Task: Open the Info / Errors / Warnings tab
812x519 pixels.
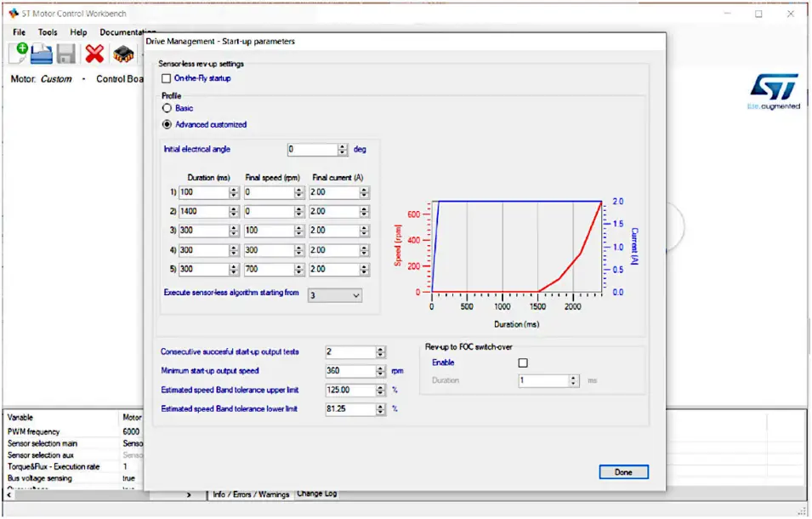Action: pyautogui.click(x=251, y=494)
